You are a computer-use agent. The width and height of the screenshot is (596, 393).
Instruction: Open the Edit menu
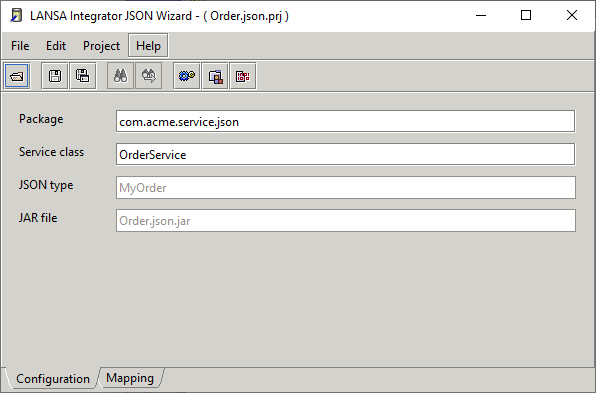coord(56,46)
